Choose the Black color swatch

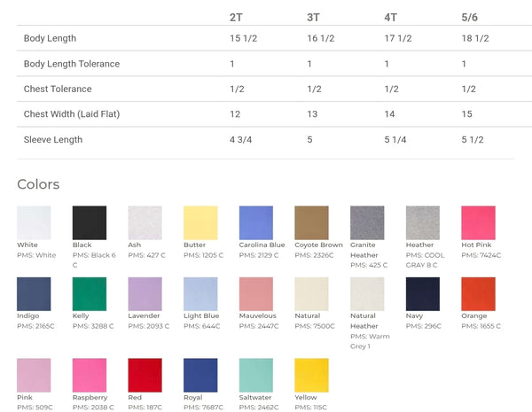point(90,222)
